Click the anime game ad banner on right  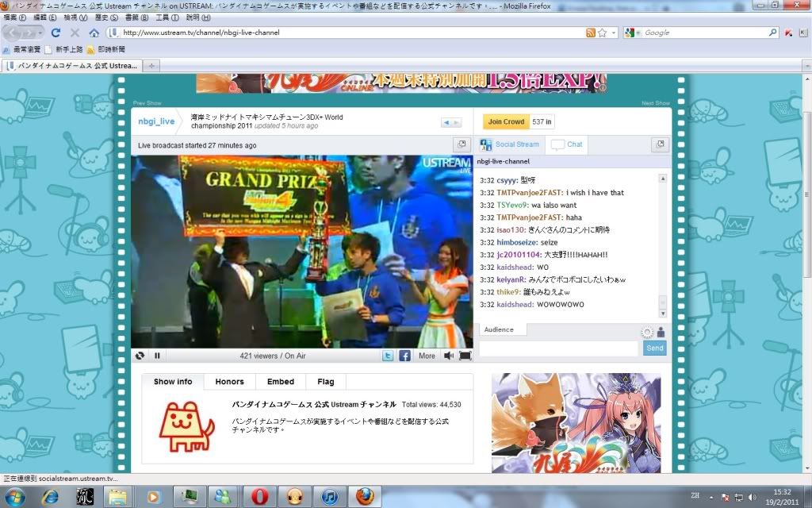(x=576, y=423)
